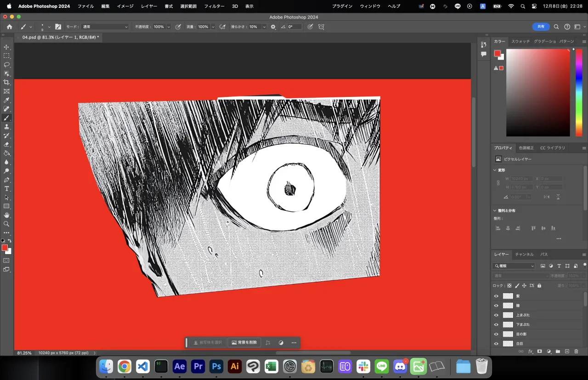The image size is (588, 380).
Task: Open the モード blend mode dropdown
Action: (x=105, y=27)
